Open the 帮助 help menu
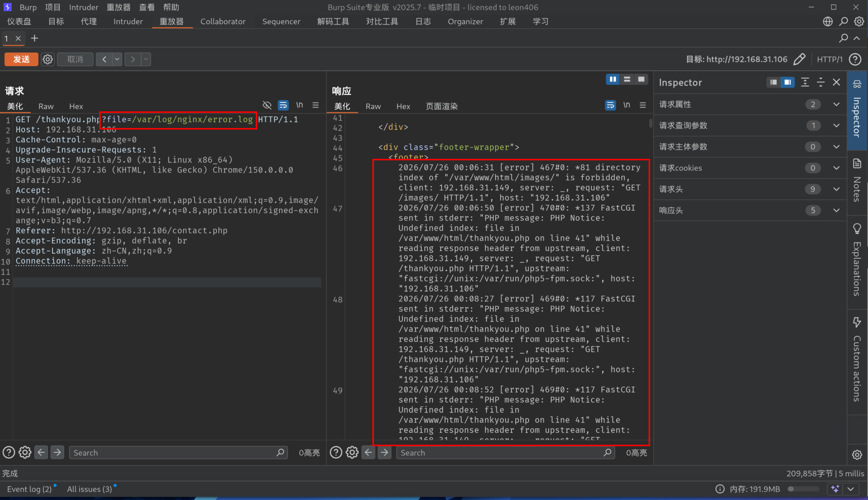This screenshot has height=500, width=868. [x=171, y=7]
